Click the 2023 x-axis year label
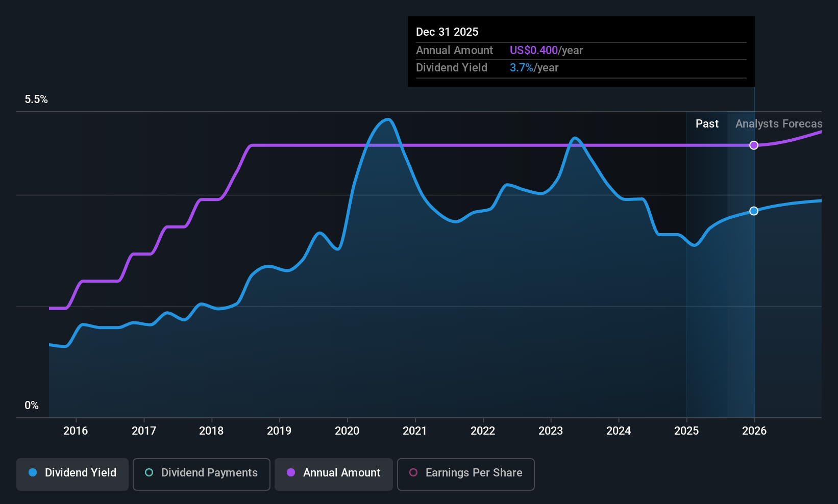This screenshot has width=838, height=504. 551,431
